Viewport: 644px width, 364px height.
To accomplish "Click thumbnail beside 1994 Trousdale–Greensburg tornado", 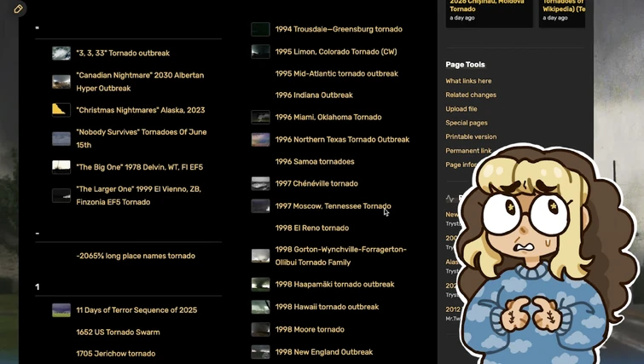I will (x=260, y=29).
